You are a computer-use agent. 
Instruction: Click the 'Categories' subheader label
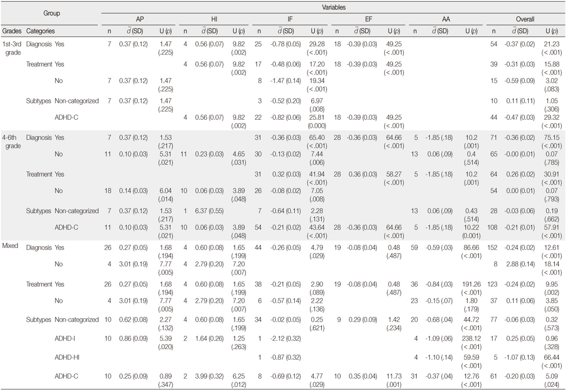(x=40, y=31)
